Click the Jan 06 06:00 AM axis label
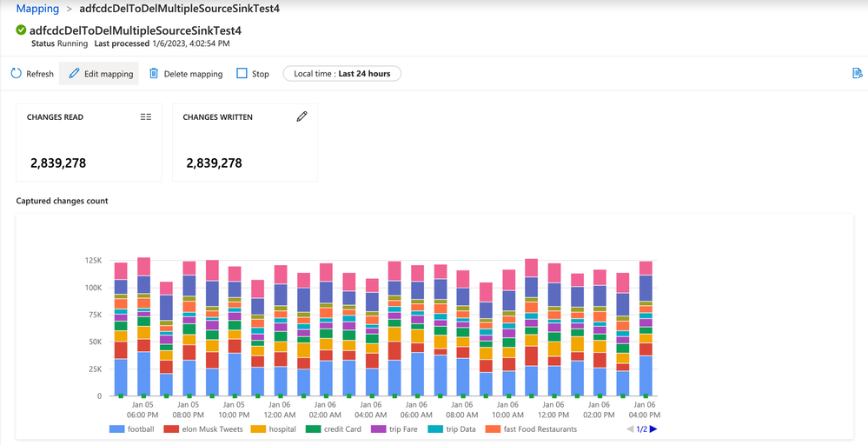The width and height of the screenshot is (868, 445). coord(417,409)
